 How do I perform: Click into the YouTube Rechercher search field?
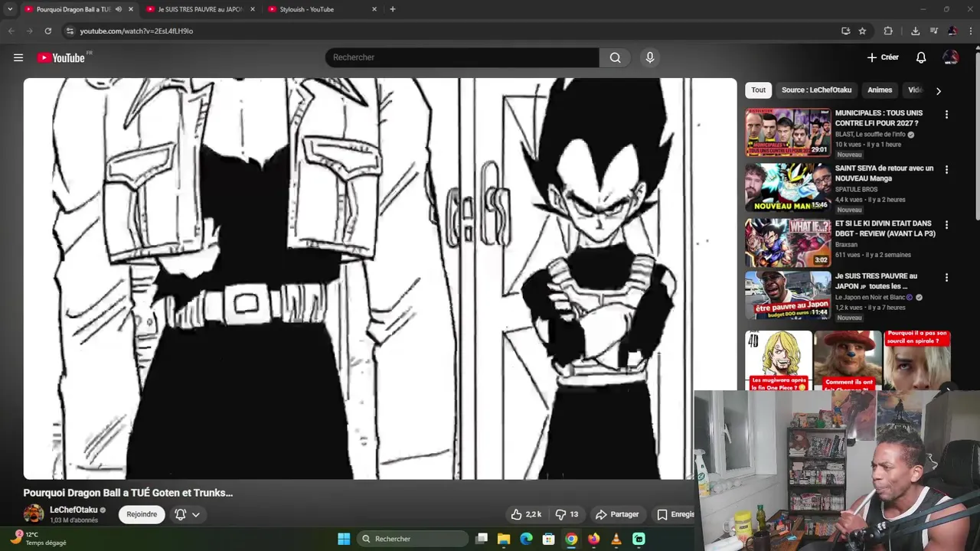click(462, 57)
